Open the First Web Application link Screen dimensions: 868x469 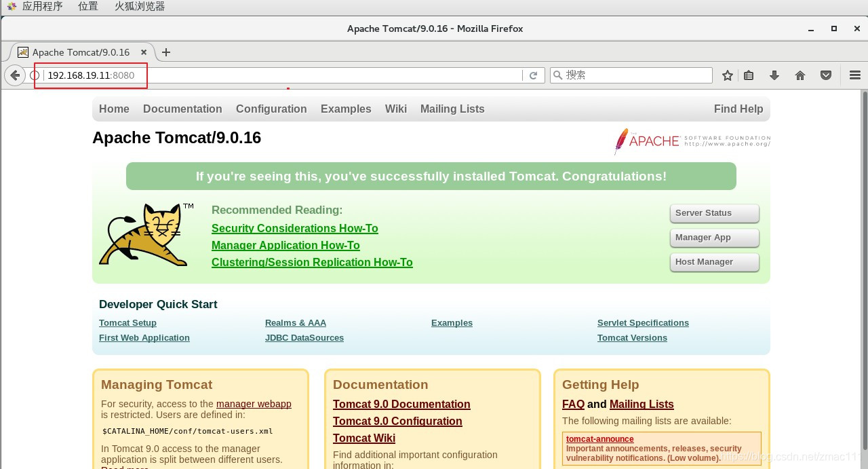coord(144,338)
